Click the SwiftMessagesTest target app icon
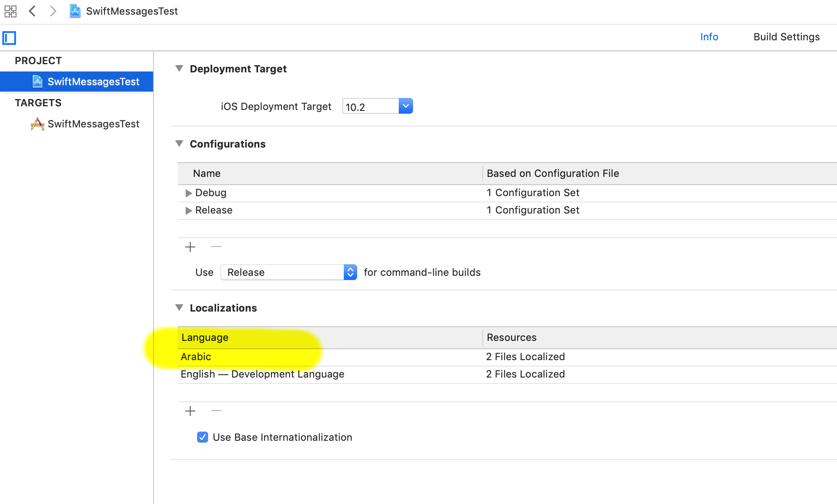 point(37,124)
